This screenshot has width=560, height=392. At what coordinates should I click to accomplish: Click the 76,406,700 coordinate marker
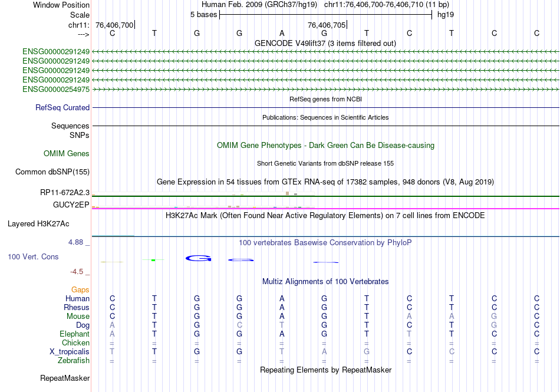click(114, 25)
